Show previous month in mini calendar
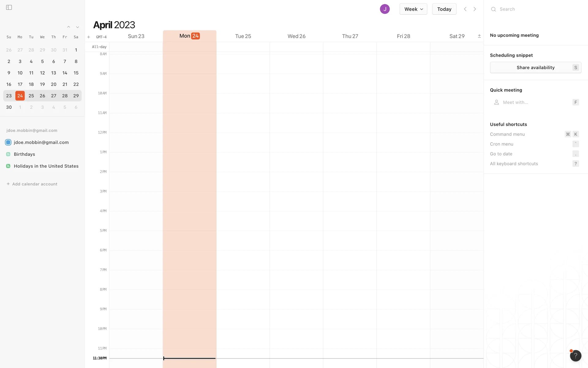Viewport: 588px width, 368px height. tap(69, 27)
